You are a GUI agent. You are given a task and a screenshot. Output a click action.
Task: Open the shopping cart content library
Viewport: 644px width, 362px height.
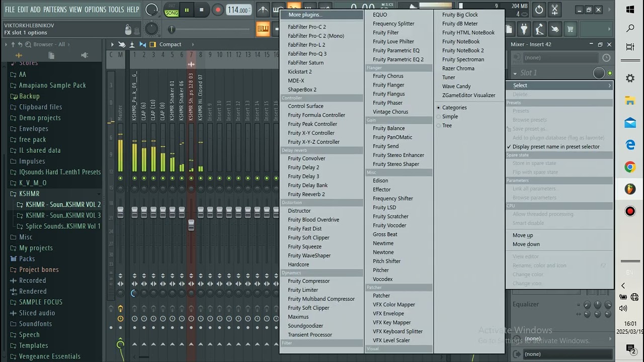[571, 29]
